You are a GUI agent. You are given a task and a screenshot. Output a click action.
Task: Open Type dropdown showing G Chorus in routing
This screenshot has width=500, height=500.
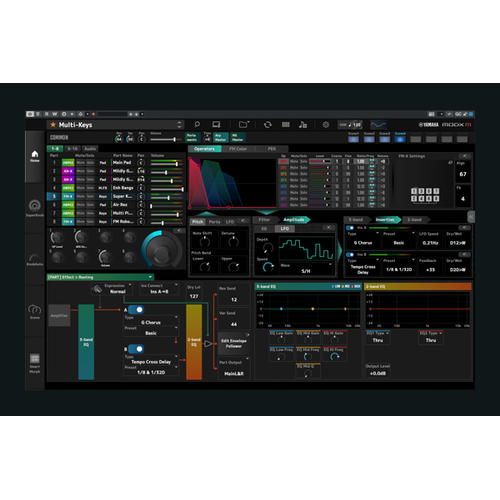pyautogui.click(x=151, y=320)
